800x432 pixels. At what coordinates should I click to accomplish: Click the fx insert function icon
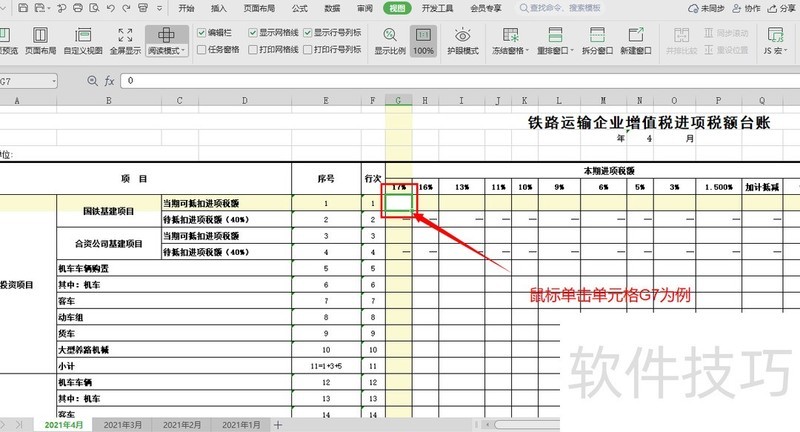click(x=109, y=81)
